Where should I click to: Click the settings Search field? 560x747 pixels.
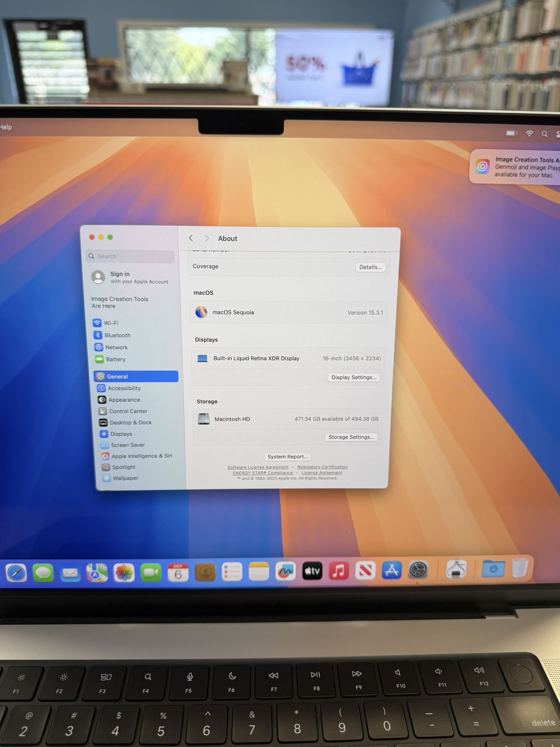point(130,256)
